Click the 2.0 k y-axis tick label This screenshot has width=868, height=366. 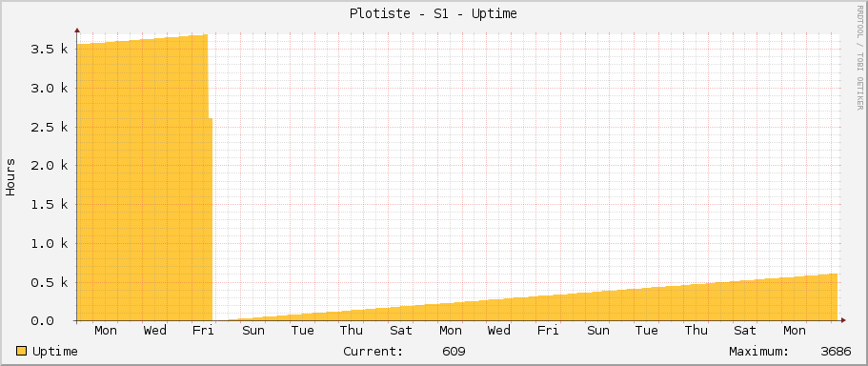pos(50,166)
